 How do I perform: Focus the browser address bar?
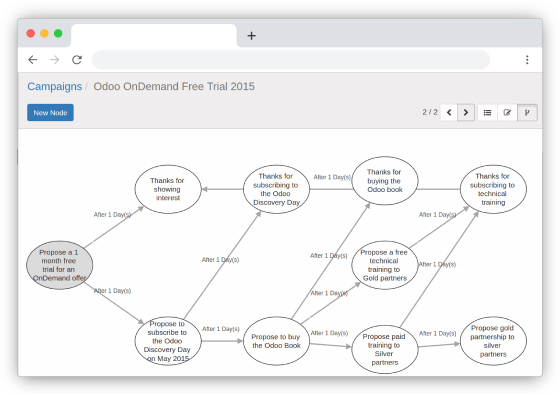click(291, 60)
